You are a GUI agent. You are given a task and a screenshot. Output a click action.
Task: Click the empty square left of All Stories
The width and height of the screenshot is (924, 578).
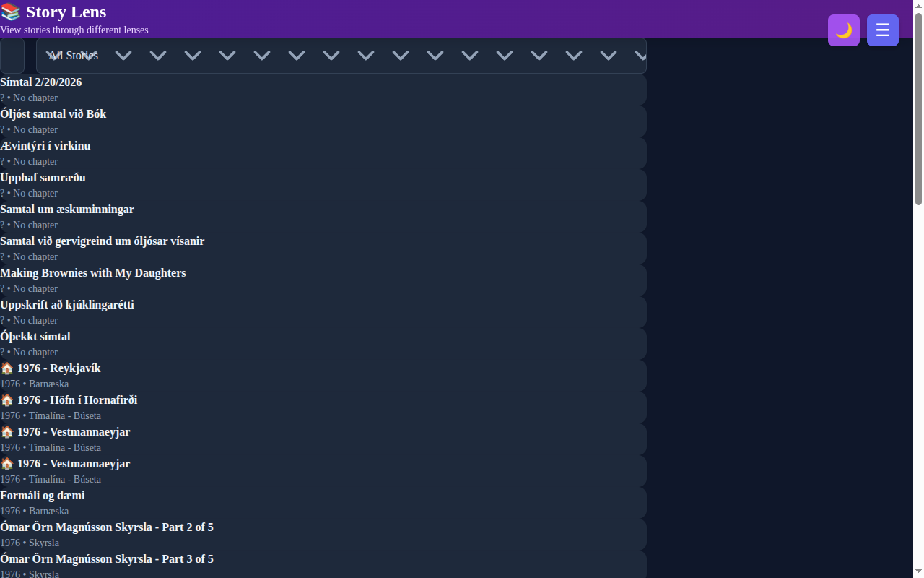(12, 56)
